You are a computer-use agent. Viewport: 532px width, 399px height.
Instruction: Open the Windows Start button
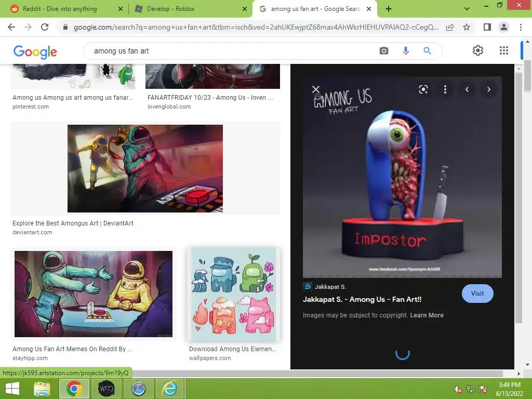[12, 389]
